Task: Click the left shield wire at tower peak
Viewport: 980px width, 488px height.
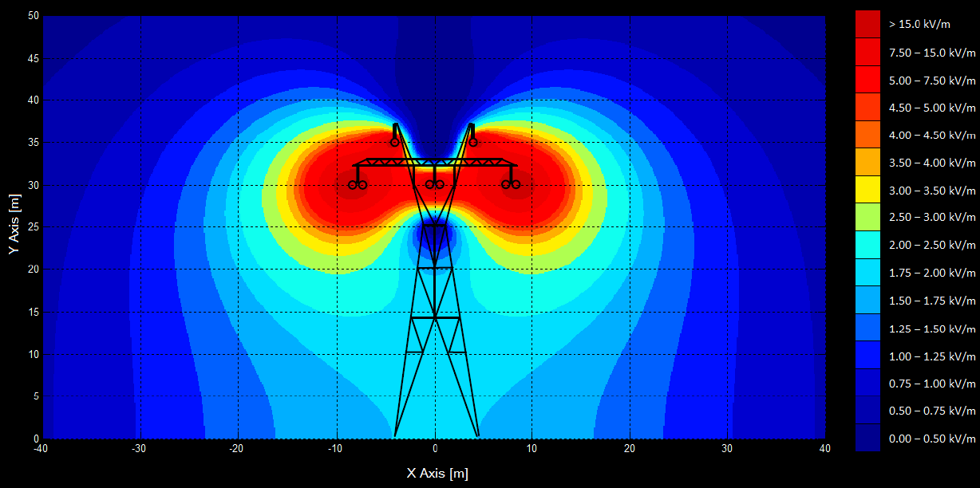Action: [x=394, y=142]
